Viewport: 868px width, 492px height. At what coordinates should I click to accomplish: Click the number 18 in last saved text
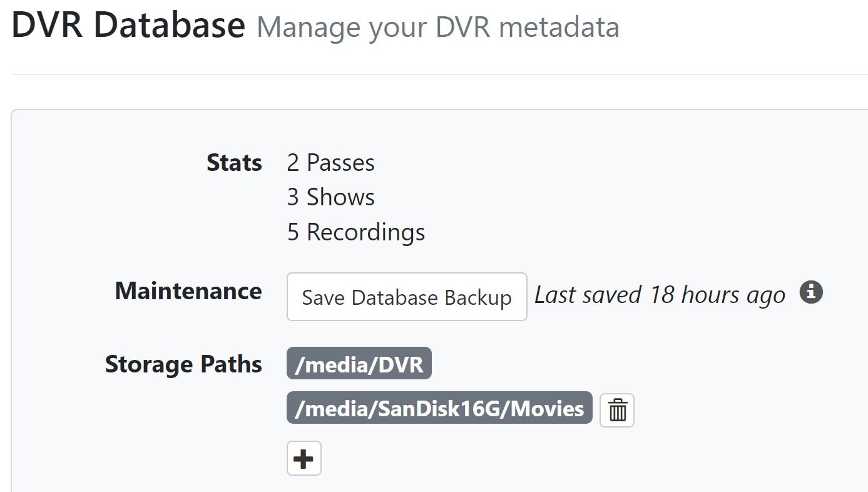[661, 294]
